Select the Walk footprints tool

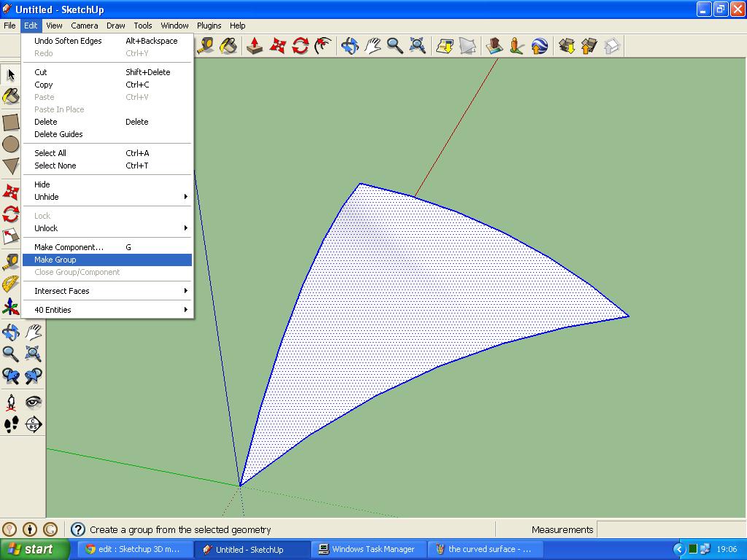(10, 424)
